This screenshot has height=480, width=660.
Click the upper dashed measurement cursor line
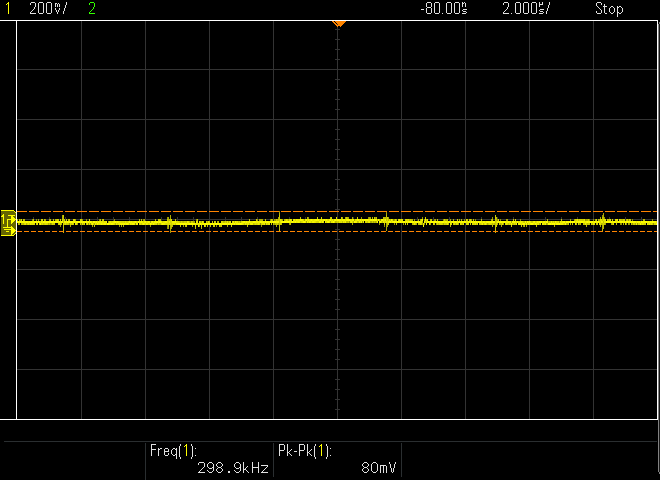click(200, 211)
